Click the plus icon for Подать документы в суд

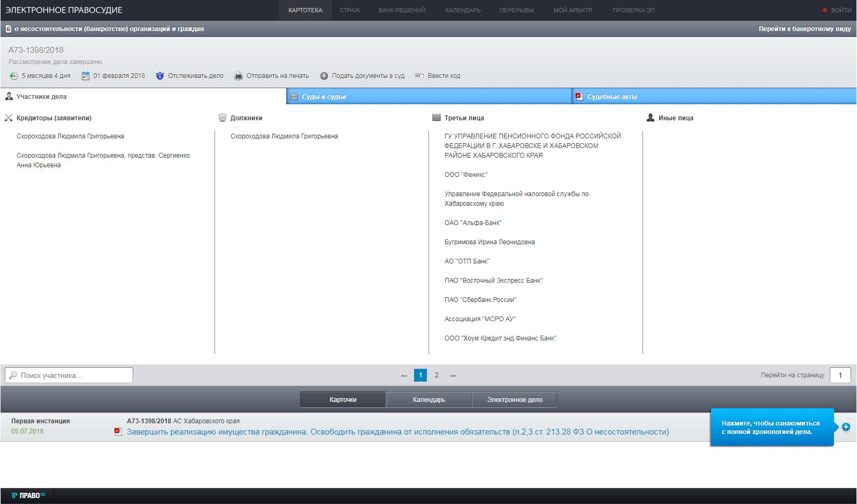[x=324, y=76]
